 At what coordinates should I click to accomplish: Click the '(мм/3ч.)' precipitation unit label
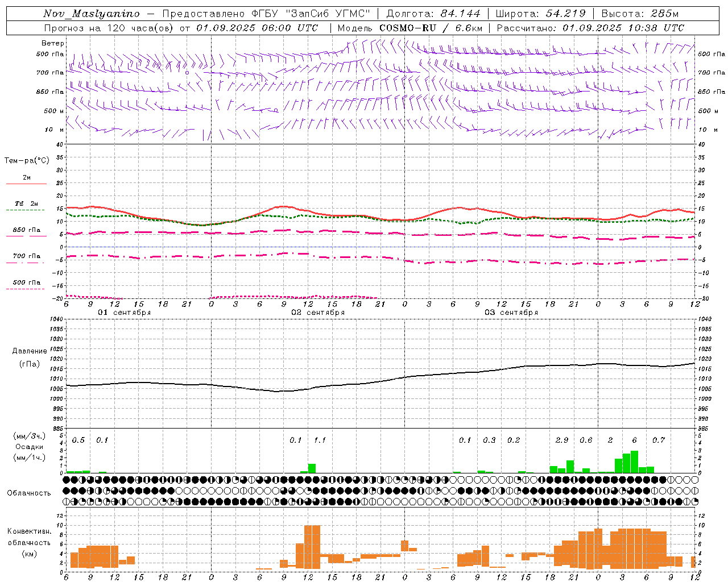30,436
